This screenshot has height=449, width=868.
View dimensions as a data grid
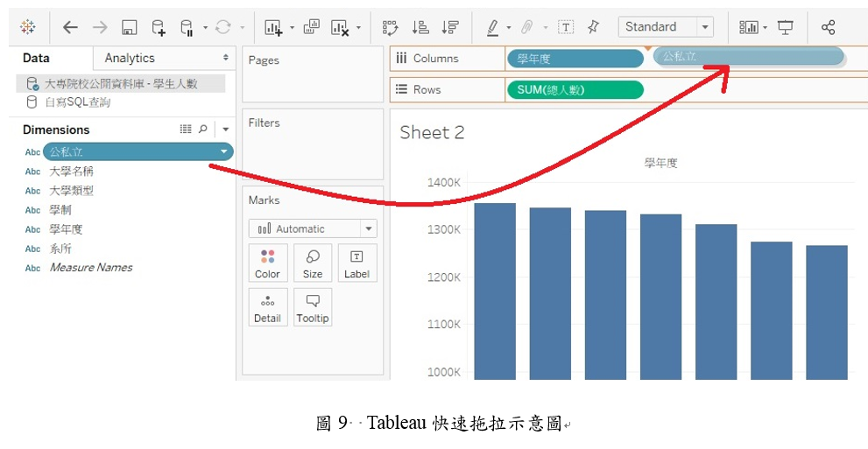click(x=186, y=129)
